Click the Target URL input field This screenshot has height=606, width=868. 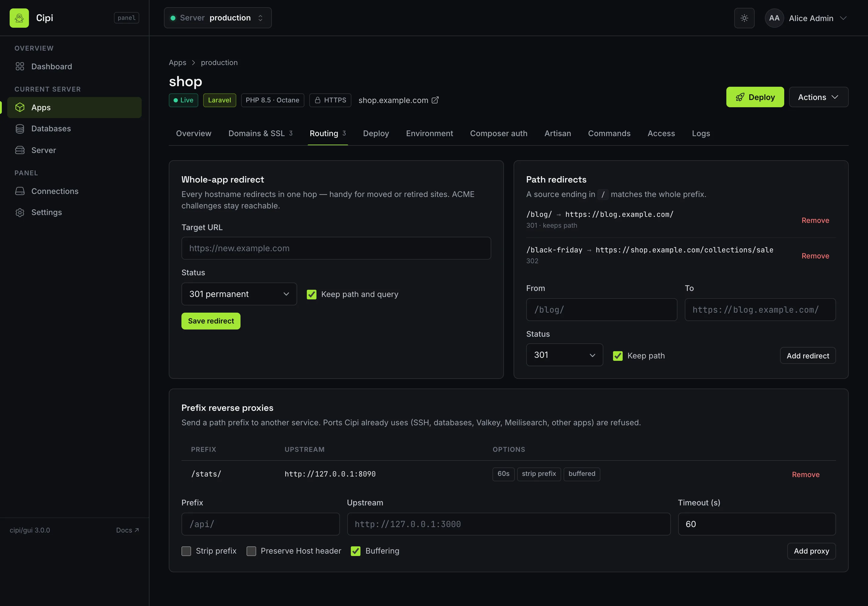(336, 248)
